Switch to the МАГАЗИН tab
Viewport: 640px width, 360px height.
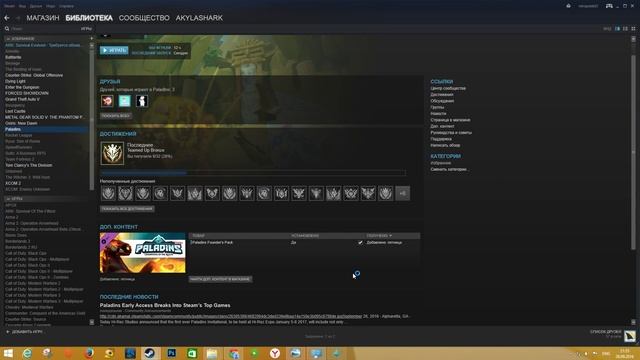[43, 18]
